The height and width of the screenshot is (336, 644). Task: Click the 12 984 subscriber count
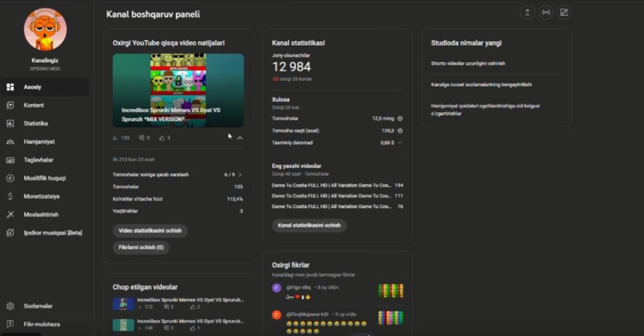(x=291, y=67)
